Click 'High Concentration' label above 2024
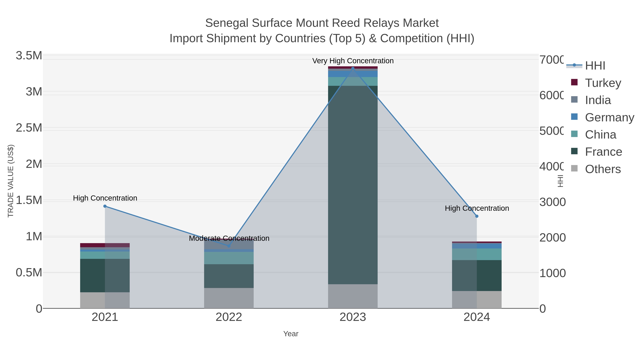The image size is (644, 362). (x=477, y=208)
